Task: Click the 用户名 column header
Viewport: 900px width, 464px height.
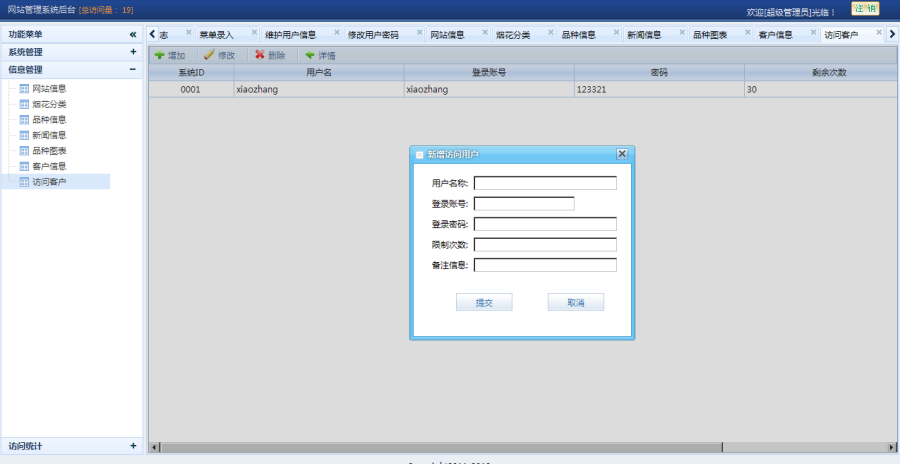Action: click(x=319, y=72)
